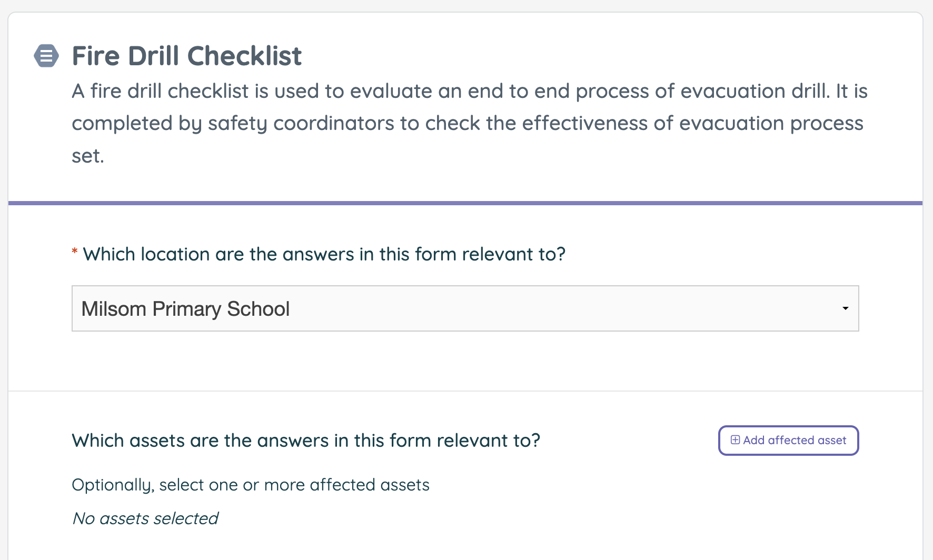Click the Fire Drill Checklist heading
The height and width of the screenshot is (560, 933).
(x=187, y=55)
